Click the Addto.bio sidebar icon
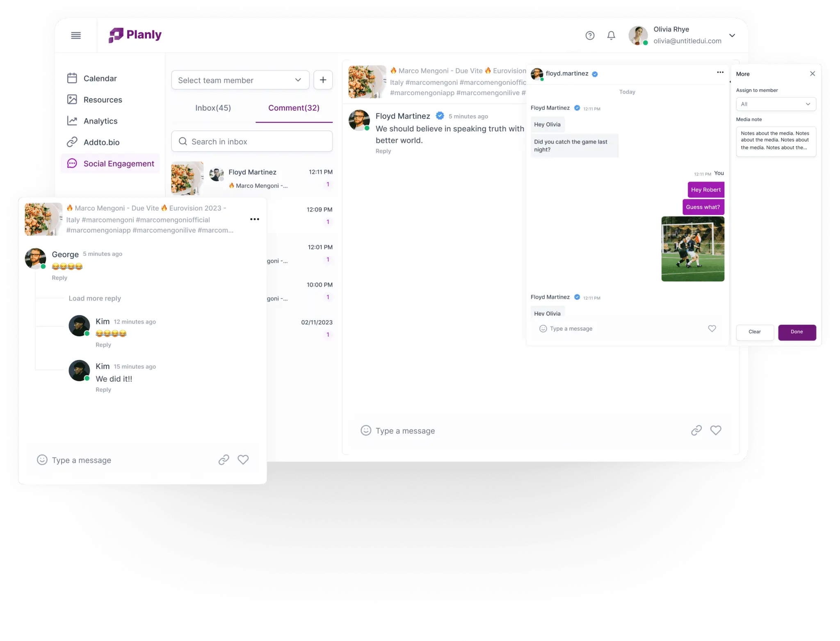The image size is (840, 641). click(x=73, y=141)
